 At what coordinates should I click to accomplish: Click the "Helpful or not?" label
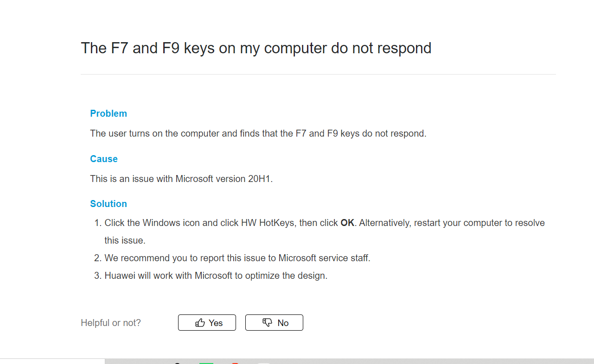pyautogui.click(x=111, y=323)
